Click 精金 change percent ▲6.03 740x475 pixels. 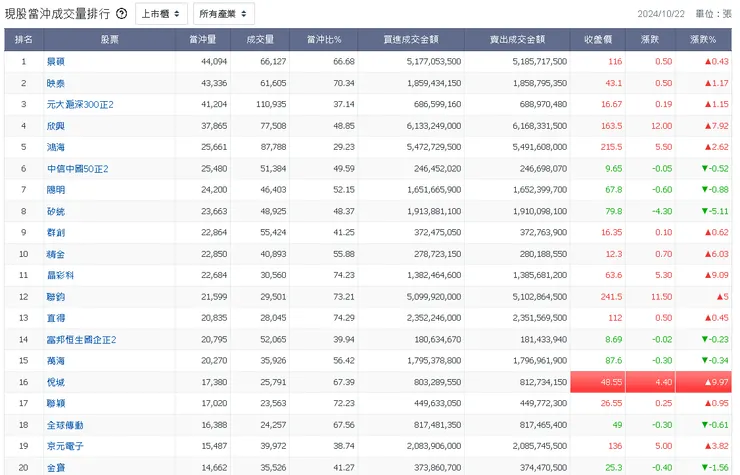point(716,254)
